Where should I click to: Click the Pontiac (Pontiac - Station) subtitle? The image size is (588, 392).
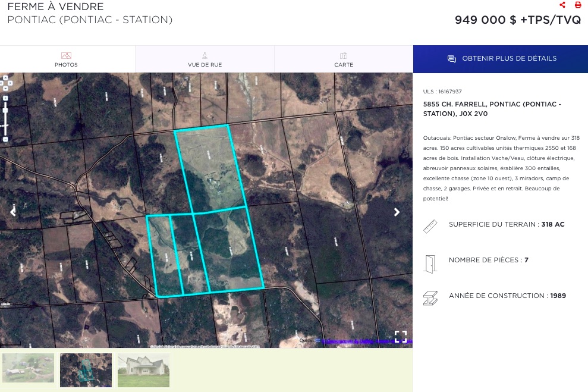[x=90, y=20]
